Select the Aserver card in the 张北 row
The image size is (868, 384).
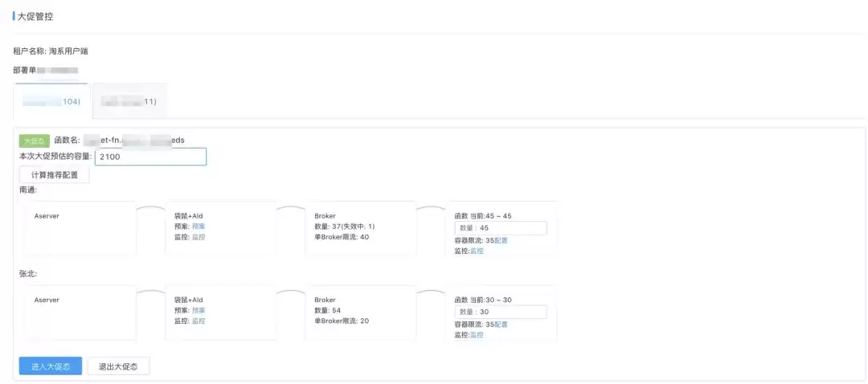pos(81,313)
